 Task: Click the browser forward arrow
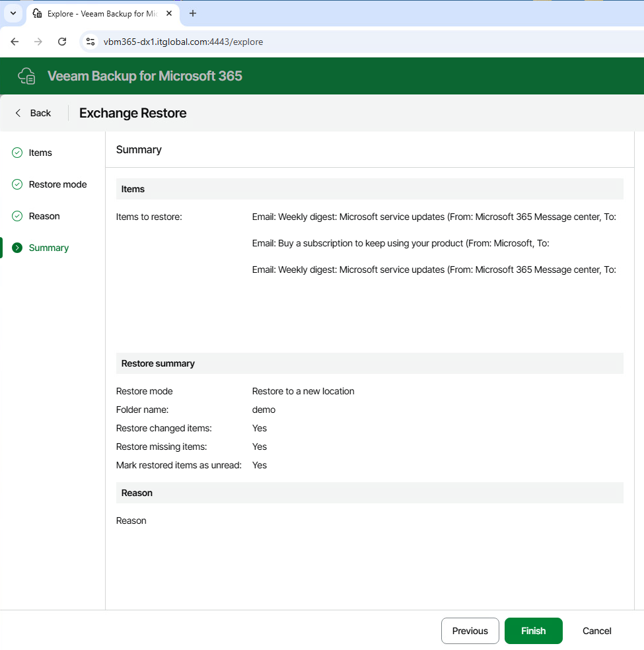click(x=38, y=42)
